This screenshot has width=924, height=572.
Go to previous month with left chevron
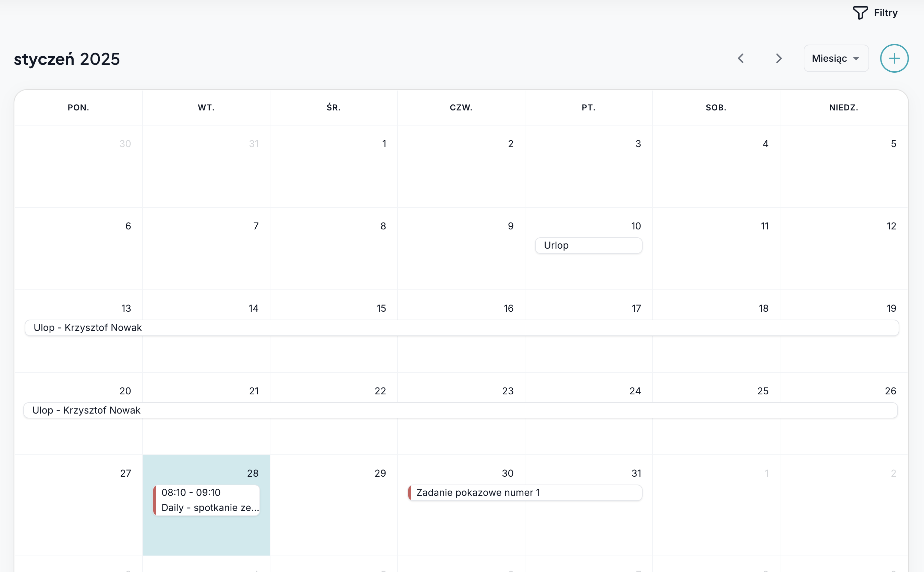click(x=741, y=59)
